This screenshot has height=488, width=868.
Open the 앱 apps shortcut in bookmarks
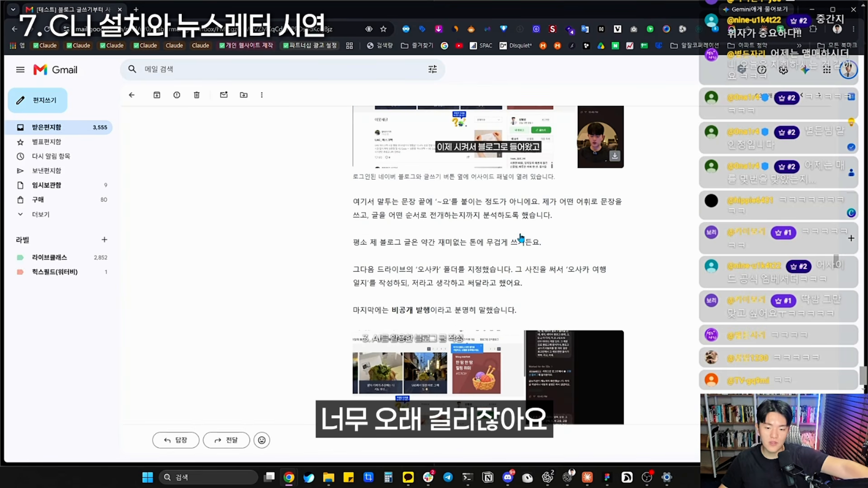click(x=17, y=46)
